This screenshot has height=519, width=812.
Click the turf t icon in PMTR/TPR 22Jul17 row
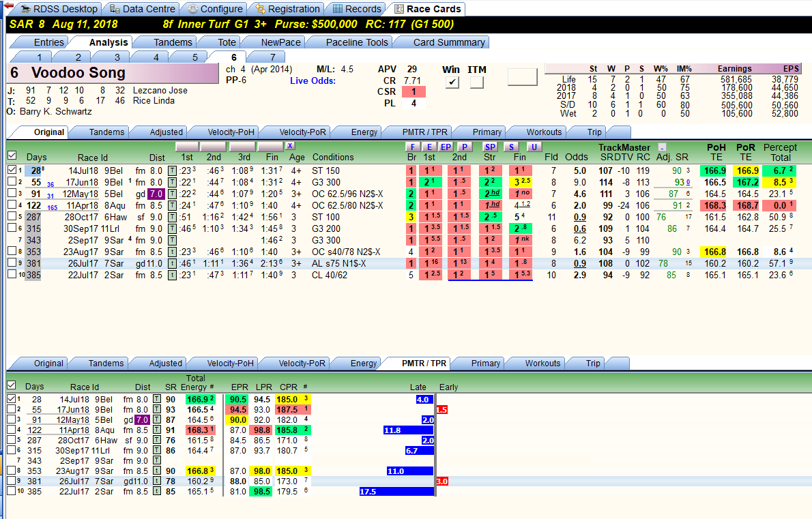click(157, 492)
